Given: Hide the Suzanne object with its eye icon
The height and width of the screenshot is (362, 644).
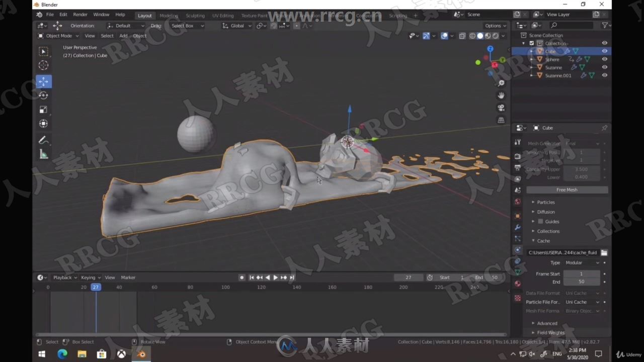Looking at the screenshot, I should (x=605, y=67).
